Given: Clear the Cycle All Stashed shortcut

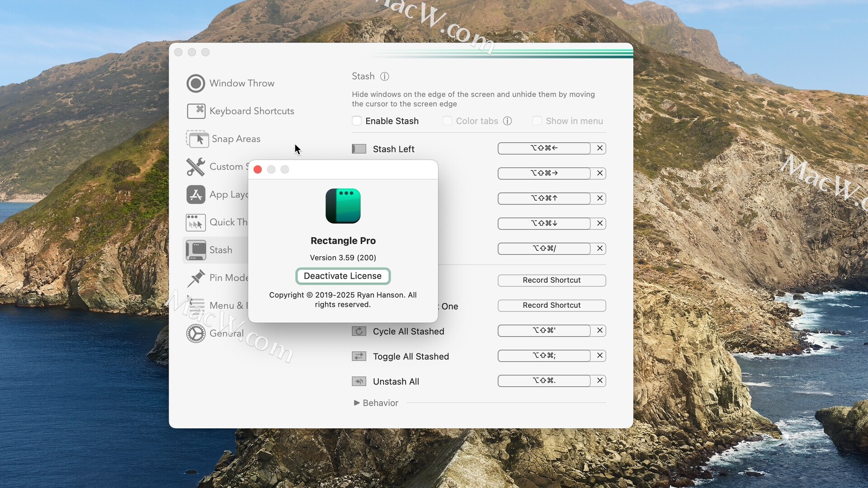Looking at the screenshot, I should point(600,331).
